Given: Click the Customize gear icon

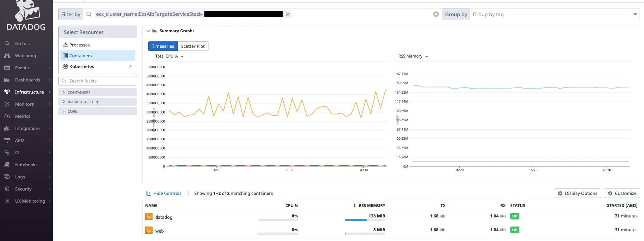Looking at the screenshot, I should [610, 193].
